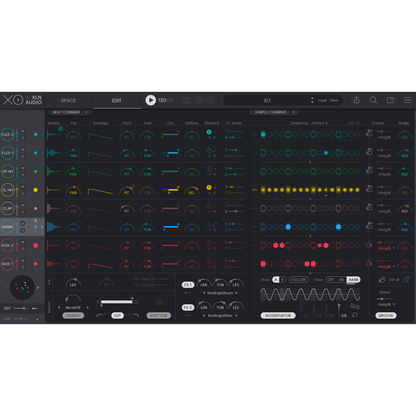The width and height of the screenshot is (416, 416).
Task: Select the KICK 1 channel circle
Action: (8, 264)
